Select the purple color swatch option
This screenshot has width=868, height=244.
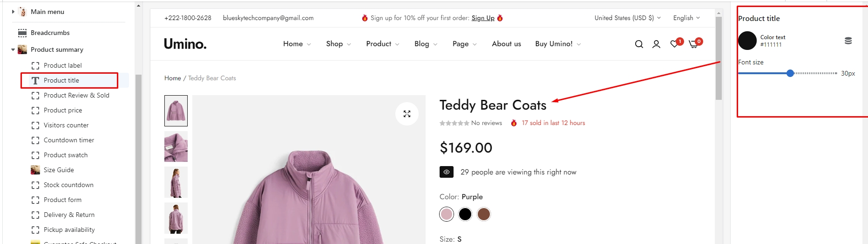[x=447, y=214]
